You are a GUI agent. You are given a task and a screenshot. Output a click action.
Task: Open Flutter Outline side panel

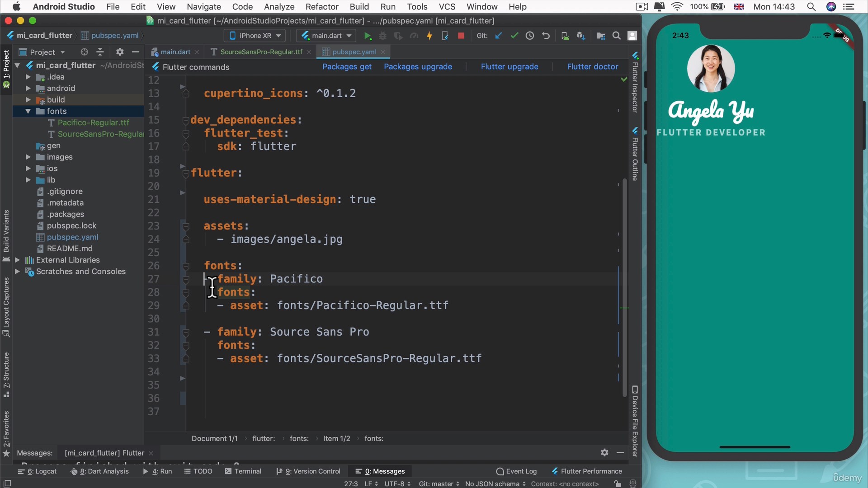click(635, 154)
